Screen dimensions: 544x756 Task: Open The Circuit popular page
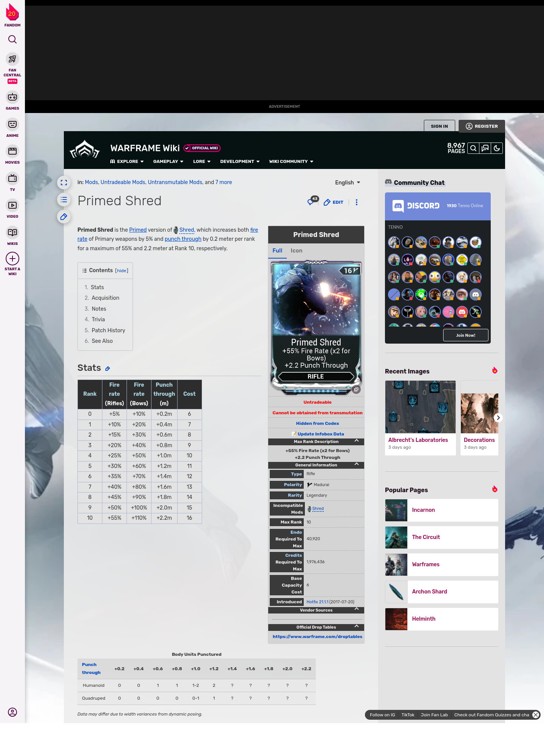442,538
